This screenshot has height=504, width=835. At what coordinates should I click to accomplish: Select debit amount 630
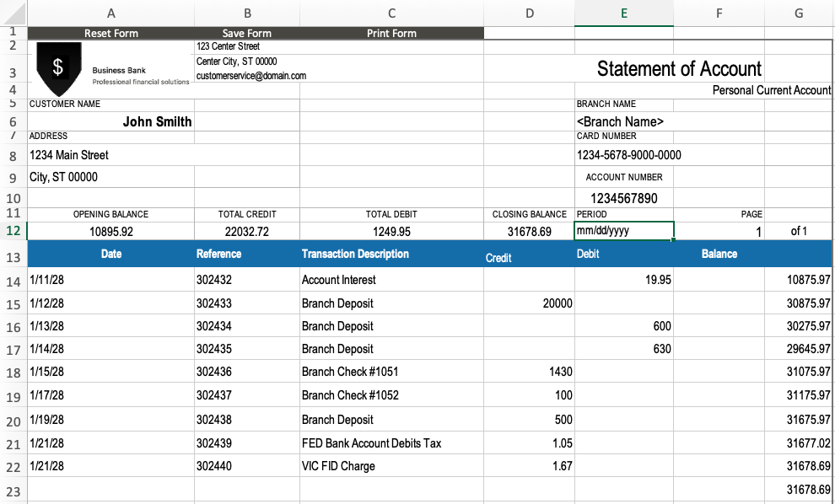pyautogui.click(x=624, y=349)
